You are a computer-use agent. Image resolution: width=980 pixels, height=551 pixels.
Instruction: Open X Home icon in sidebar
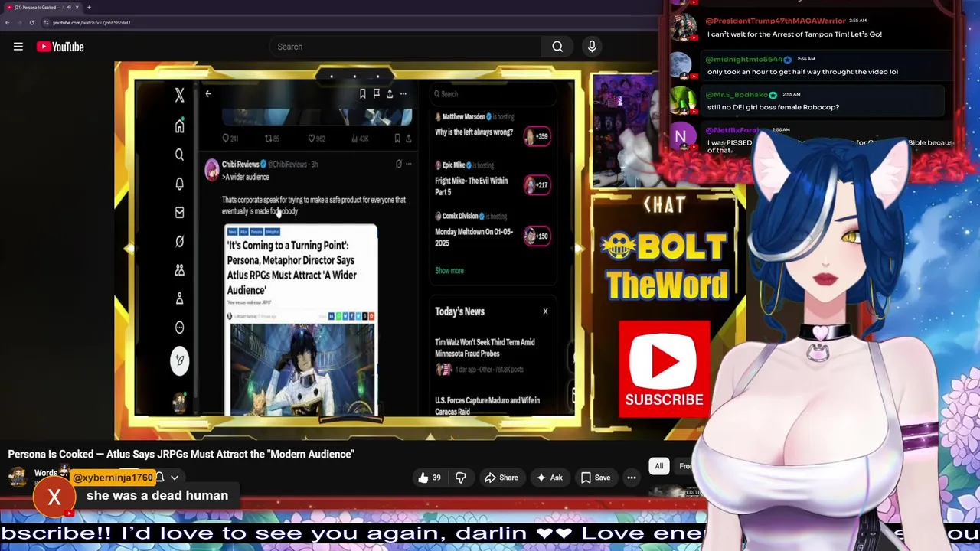pos(179,126)
